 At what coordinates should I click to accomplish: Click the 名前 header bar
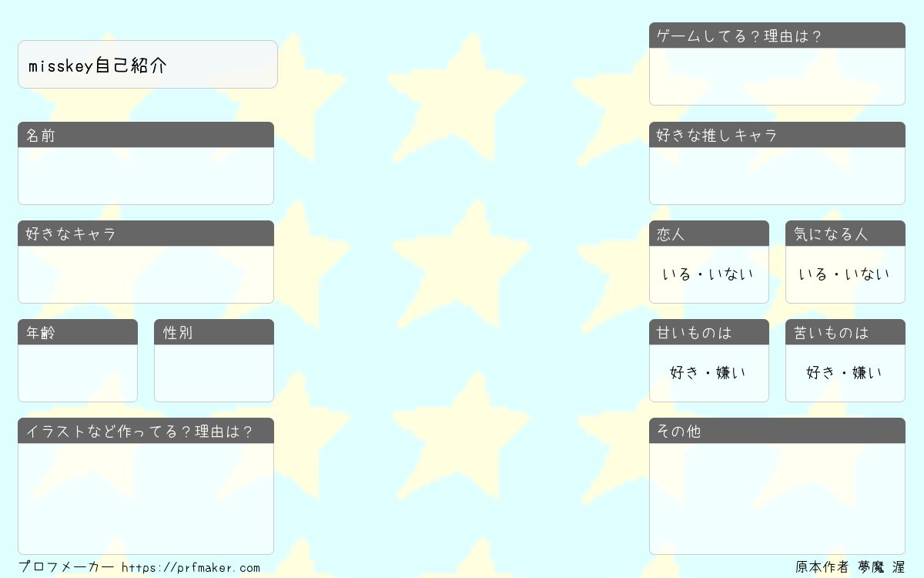click(x=146, y=135)
